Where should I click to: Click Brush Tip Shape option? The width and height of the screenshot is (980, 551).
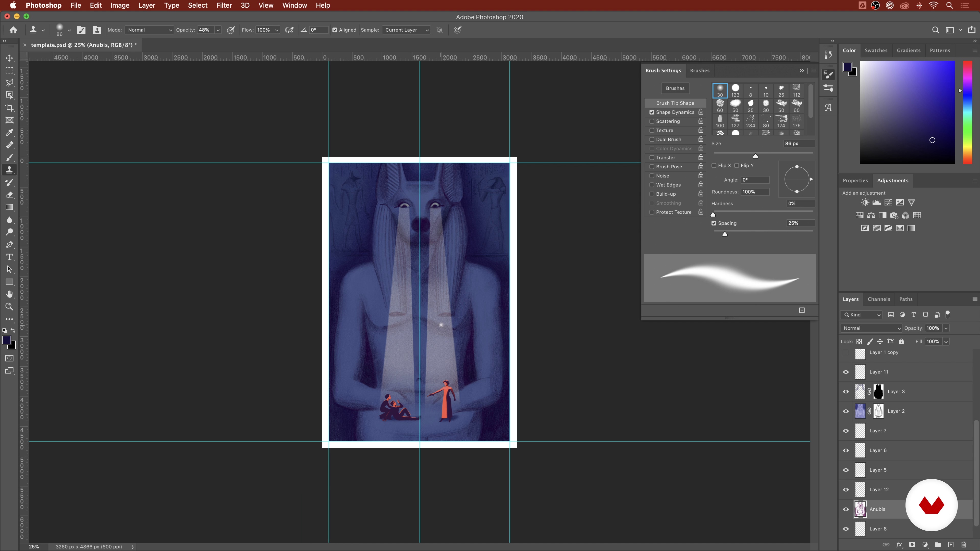675,103
